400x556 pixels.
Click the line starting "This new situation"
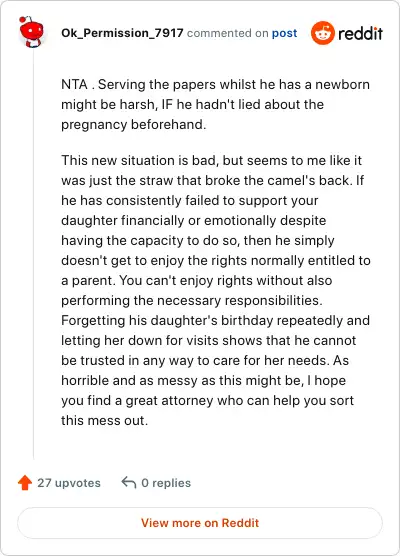[211, 160]
